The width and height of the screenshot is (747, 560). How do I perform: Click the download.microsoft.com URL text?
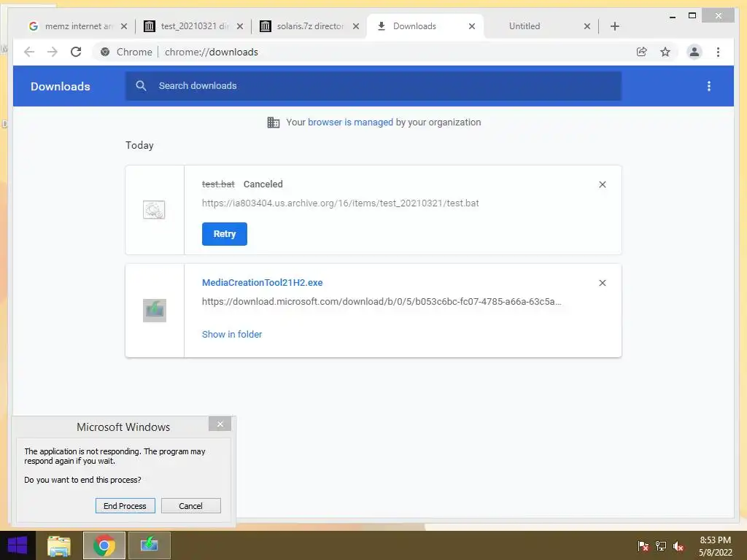point(382,301)
